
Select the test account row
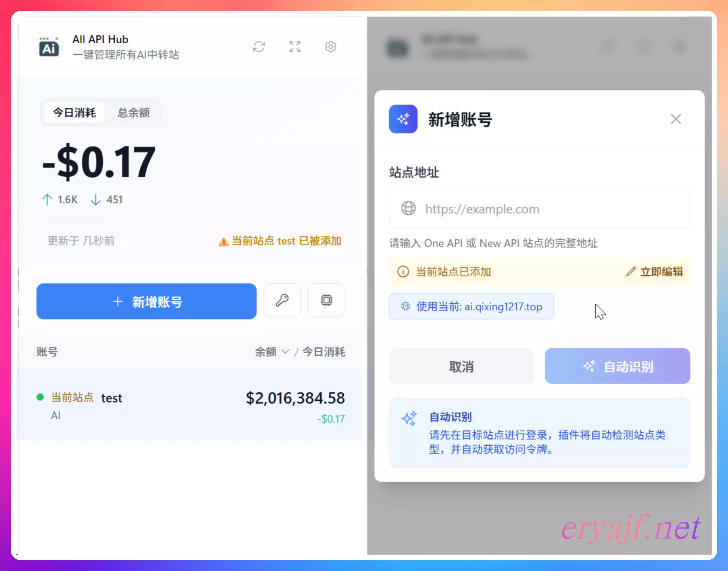[190, 405]
